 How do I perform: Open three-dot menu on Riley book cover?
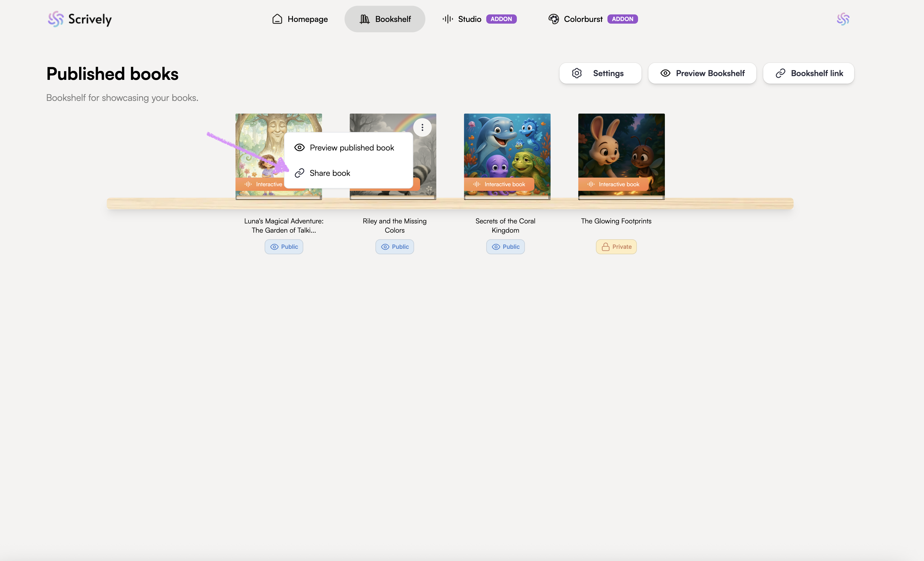pos(422,127)
